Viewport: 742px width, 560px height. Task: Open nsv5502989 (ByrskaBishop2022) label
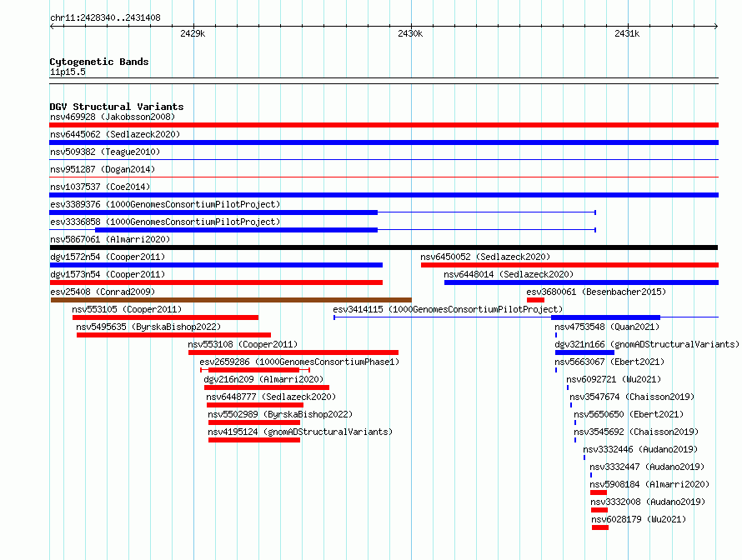click(280, 414)
